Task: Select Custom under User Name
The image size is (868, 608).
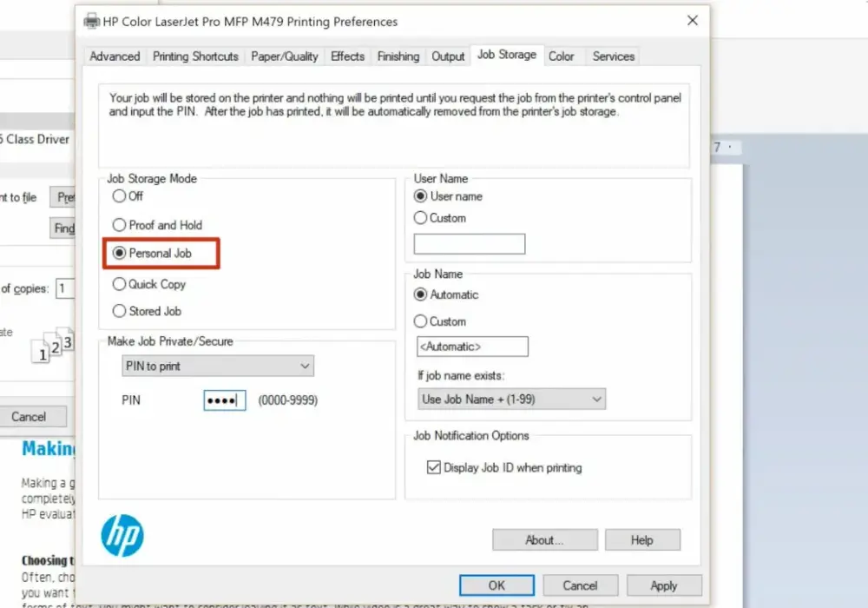Action: pyautogui.click(x=439, y=218)
